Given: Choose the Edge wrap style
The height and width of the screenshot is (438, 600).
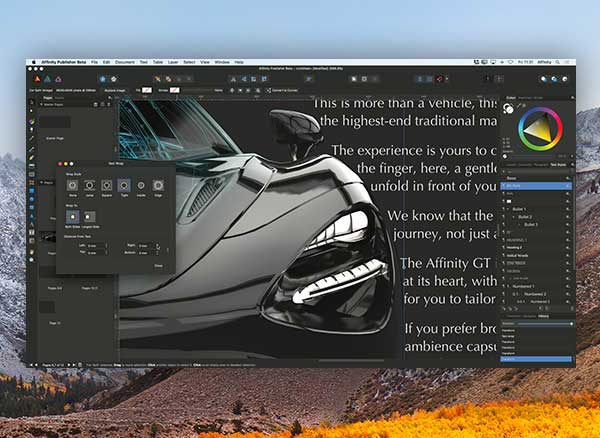Looking at the screenshot, I should 158,186.
